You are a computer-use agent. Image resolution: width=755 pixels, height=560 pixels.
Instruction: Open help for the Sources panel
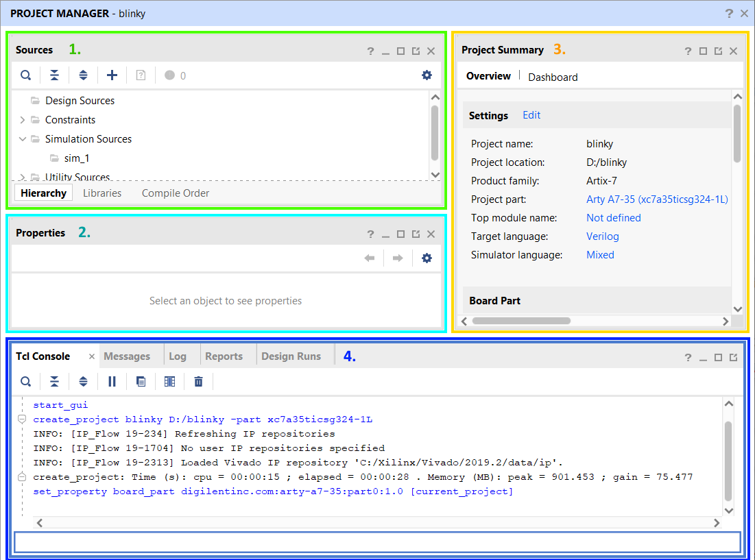pos(370,51)
